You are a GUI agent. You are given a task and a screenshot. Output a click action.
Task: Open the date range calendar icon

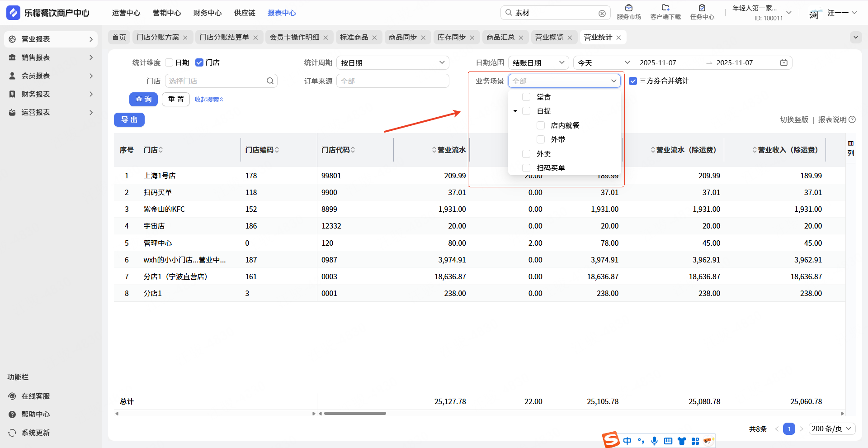[x=784, y=62]
